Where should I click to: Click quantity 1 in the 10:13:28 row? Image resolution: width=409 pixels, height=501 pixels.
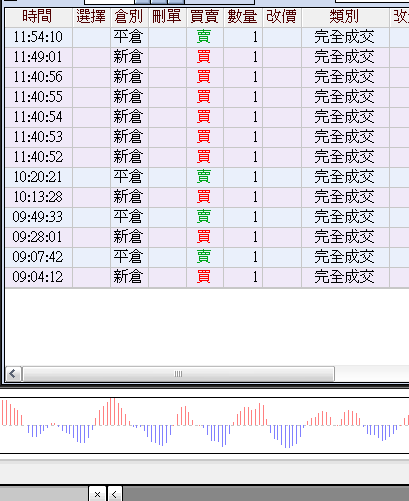click(x=255, y=197)
